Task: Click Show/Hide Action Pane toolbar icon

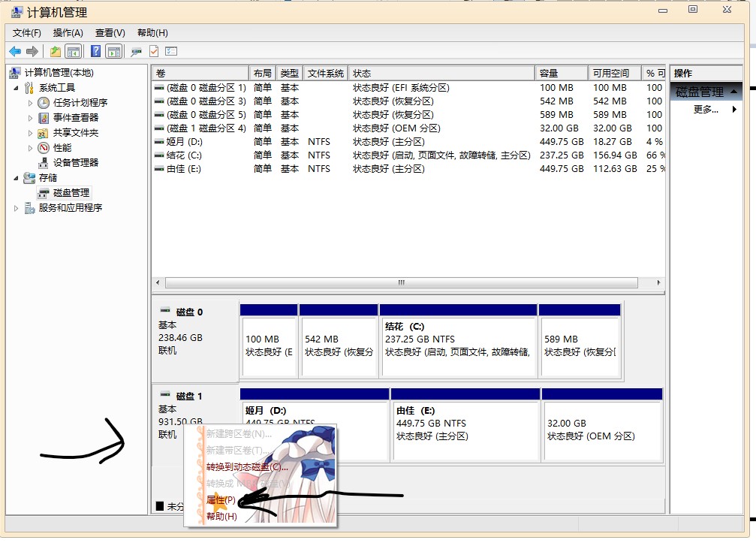Action: 114,51
